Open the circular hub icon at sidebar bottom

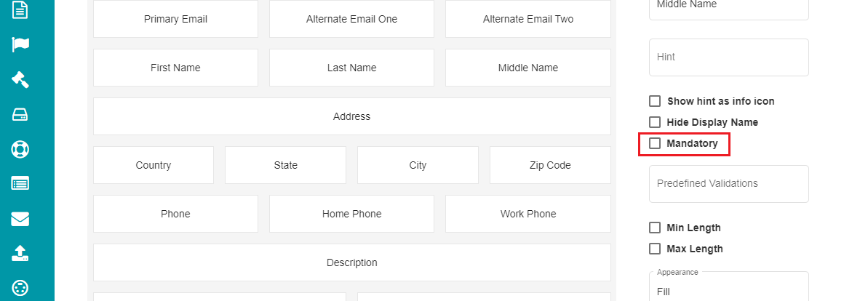click(x=20, y=288)
